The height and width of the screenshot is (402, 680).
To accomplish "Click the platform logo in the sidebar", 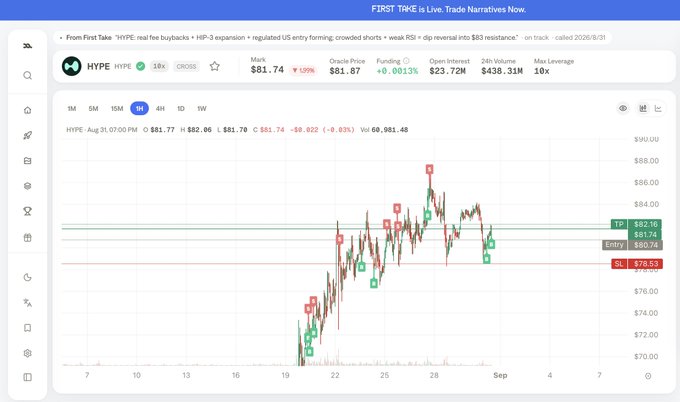I will (x=27, y=46).
